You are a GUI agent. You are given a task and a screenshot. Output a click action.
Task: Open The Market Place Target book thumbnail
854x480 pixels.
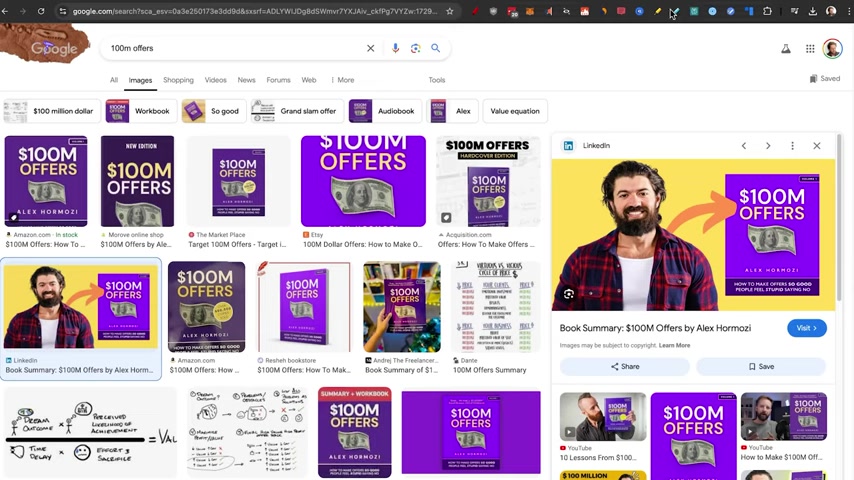pyautogui.click(x=239, y=181)
